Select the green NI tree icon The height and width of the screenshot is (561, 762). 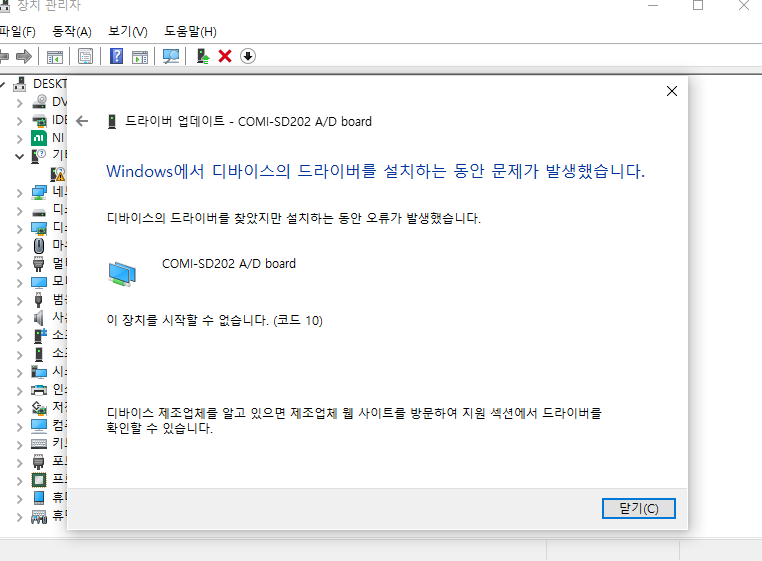pos(39,138)
